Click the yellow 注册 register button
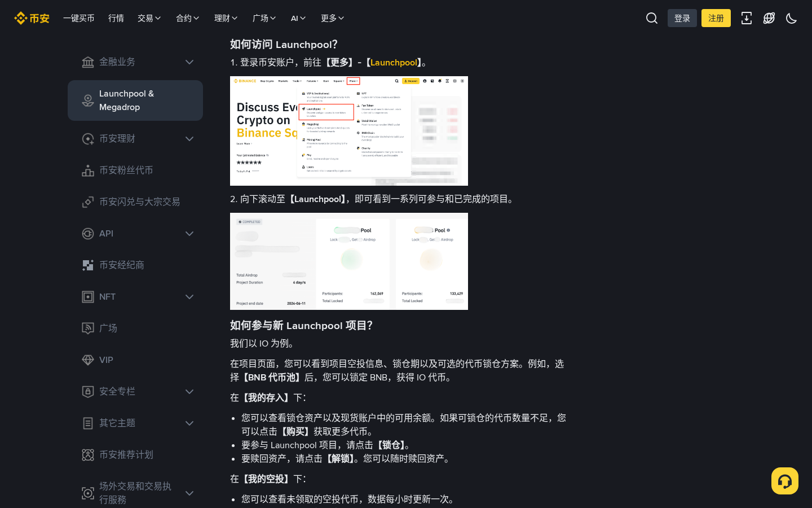The width and height of the screenshot is (812, 508). [716, 18]
